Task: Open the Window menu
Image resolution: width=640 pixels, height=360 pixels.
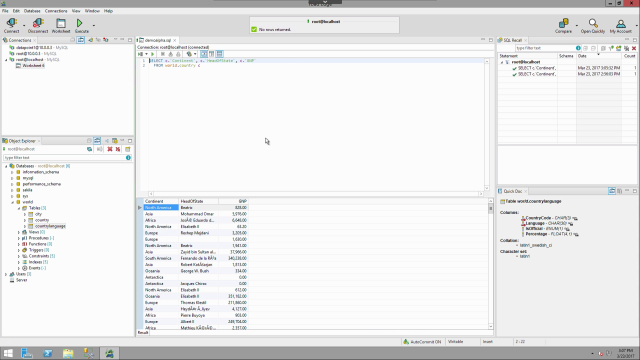Action: point(92,11)
